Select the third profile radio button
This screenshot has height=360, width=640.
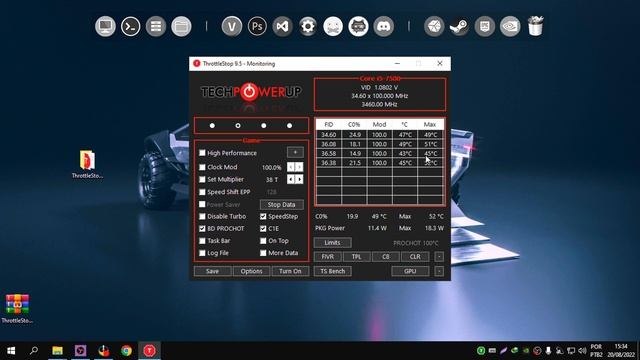coord(264,126)
